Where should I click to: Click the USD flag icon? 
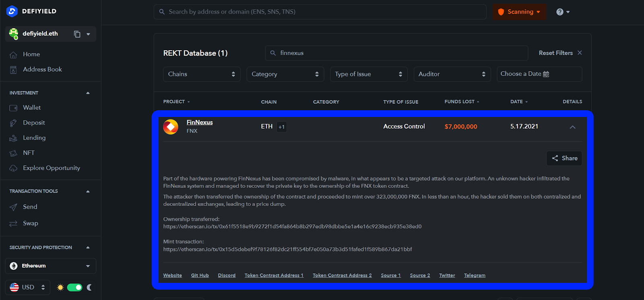14,287
